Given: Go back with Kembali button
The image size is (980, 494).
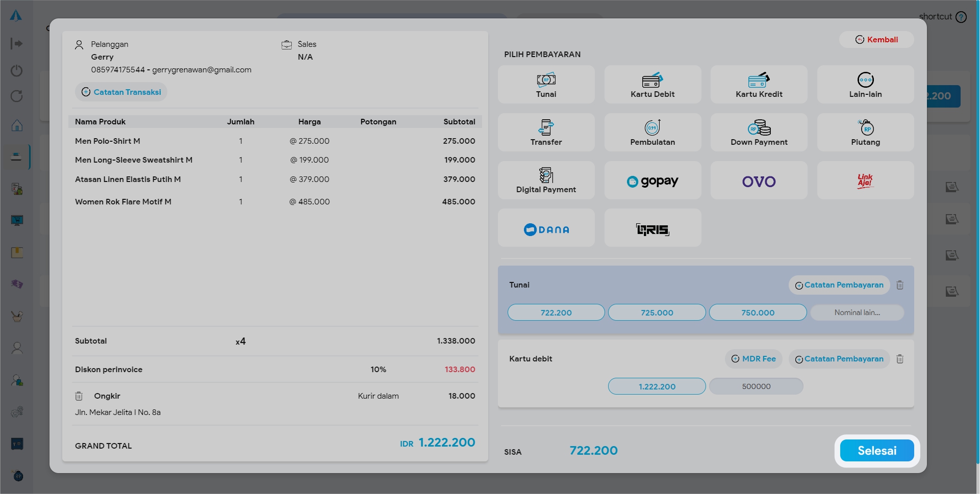Looking at the screenshot, I should point(876,40).
